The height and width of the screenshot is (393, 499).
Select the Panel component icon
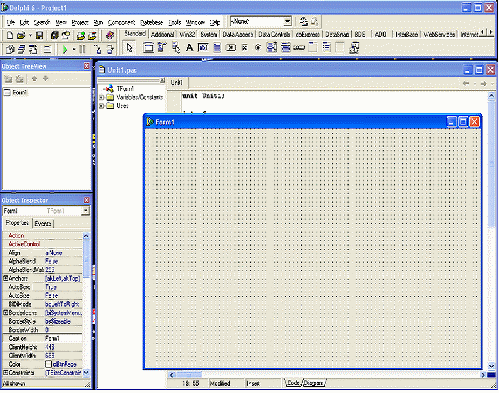(x=340, y=48)
